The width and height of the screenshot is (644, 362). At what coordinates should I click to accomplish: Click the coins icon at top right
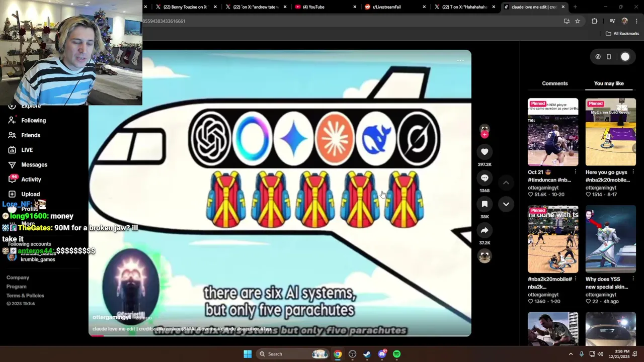pyautogui.click(x=598, y=57)
